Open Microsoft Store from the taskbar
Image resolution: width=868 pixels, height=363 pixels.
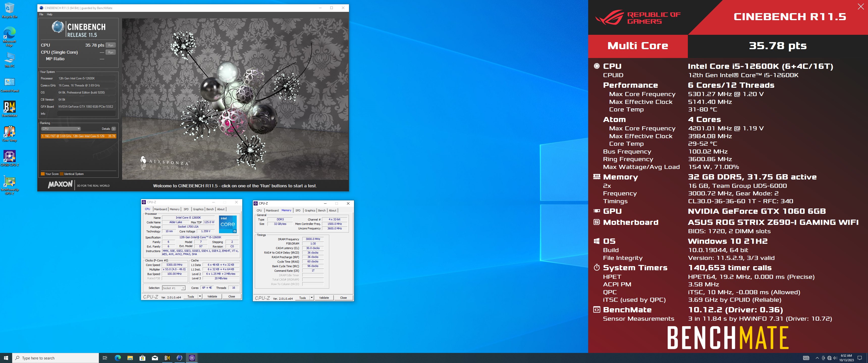[143, 358]
